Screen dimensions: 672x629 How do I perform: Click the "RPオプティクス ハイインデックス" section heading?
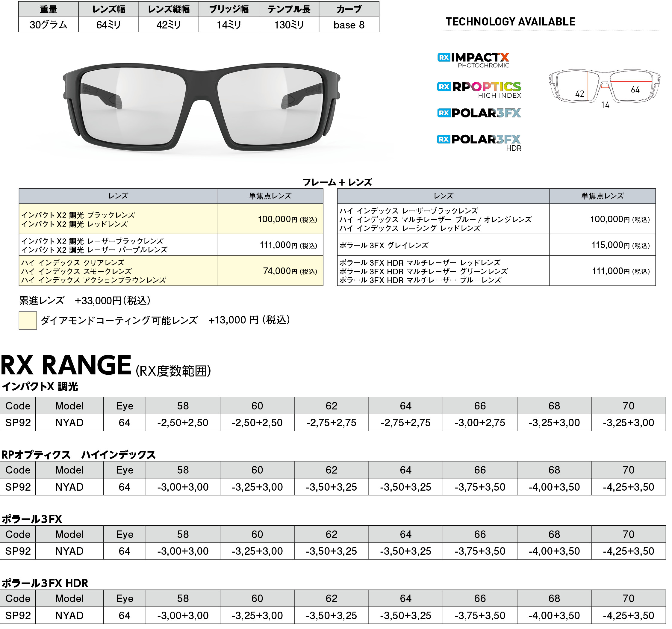click(78, 455)
